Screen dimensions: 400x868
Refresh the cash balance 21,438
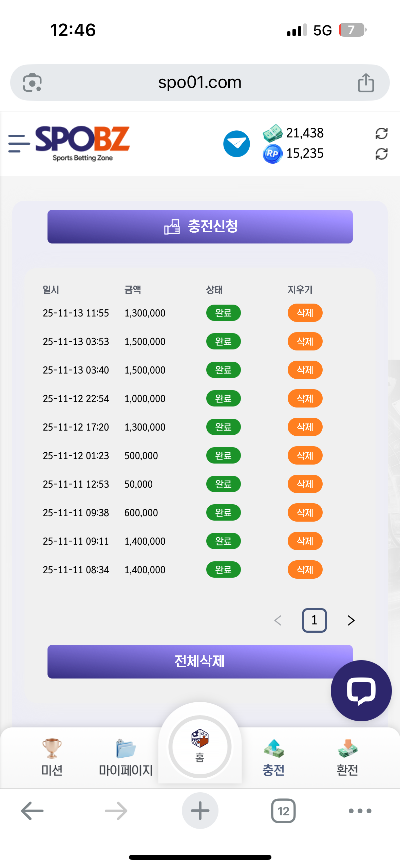[381, 133]
